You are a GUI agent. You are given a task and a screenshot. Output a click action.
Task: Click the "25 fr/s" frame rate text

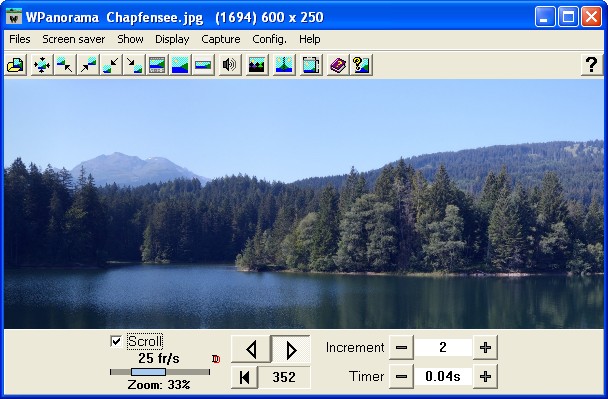[x=159, y=358]
